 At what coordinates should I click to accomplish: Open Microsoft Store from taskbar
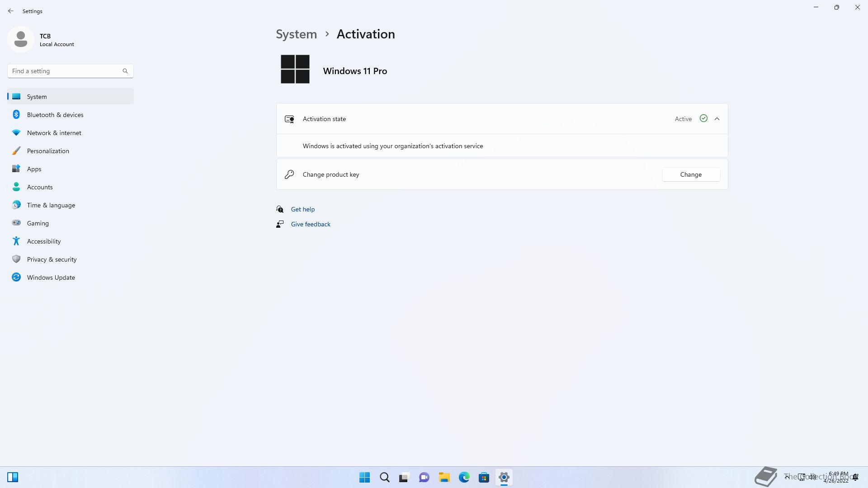pyautogui.click(x=484, y=477)
